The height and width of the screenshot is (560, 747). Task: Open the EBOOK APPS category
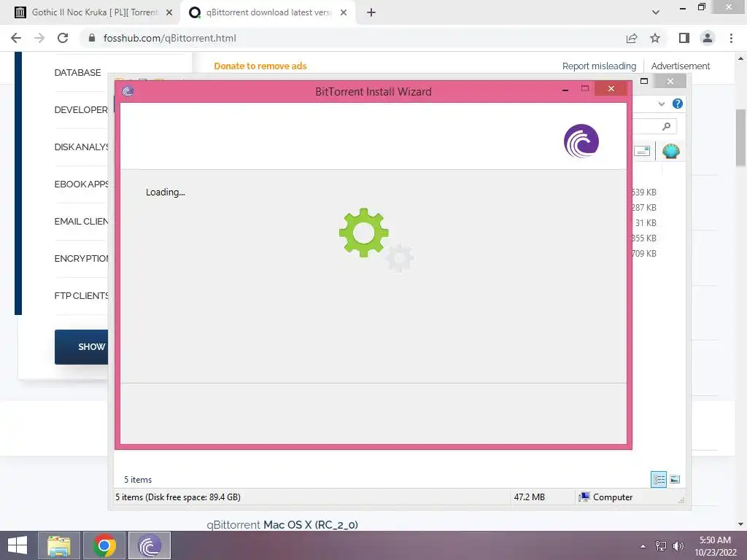pyautogui.click(x=82, y=184)
